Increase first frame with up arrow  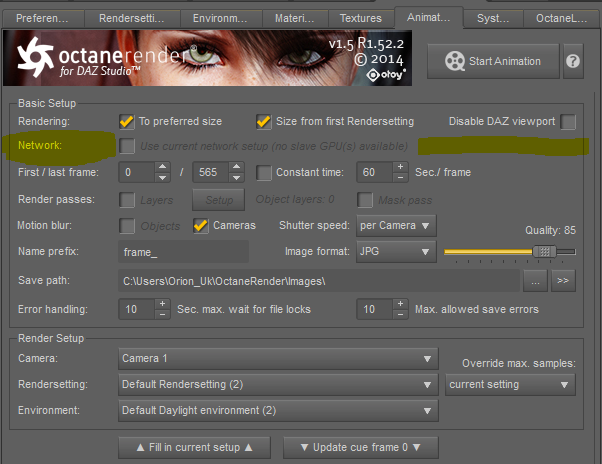pyautogui.click(x=162, y=167)
